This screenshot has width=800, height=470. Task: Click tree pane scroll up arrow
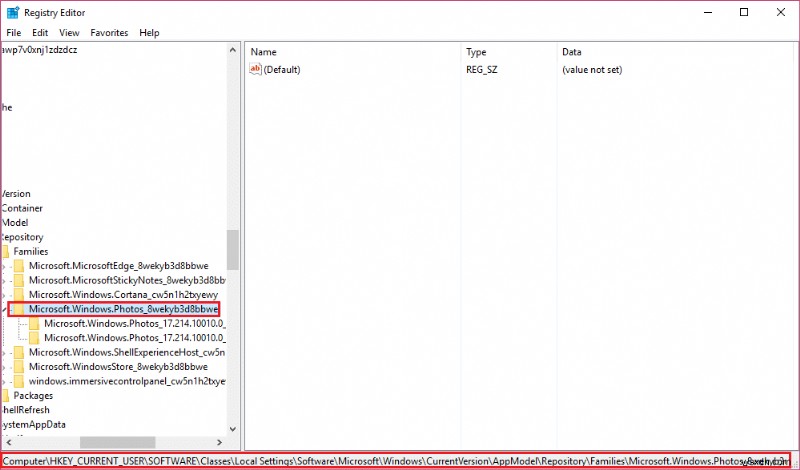[x=233, y=50]
